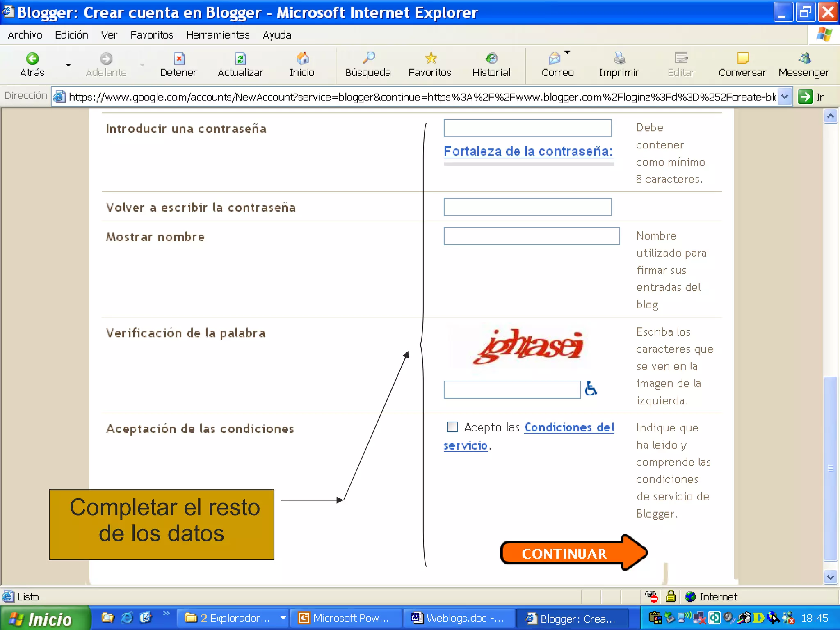Click the privacy report eye icon

[651, 596]
